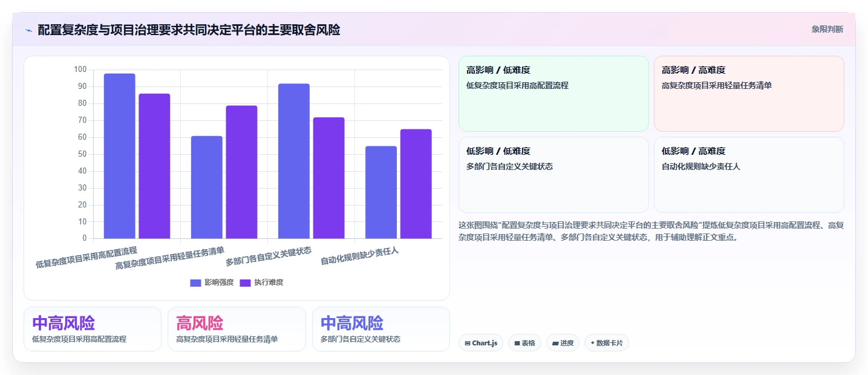
Task: Click 低复杂度项目采用高配置流程 in the green quadrant
Action: 517,85
